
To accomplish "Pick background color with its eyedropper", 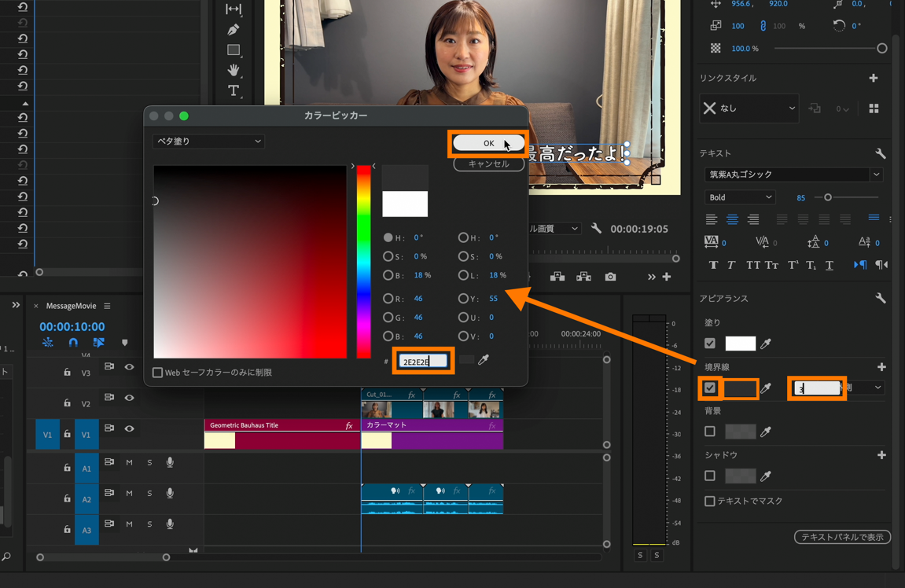I will tap(765, 432).
